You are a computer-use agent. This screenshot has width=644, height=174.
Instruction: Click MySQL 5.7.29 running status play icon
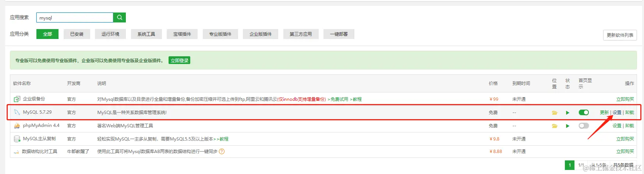tap(567, 113)
